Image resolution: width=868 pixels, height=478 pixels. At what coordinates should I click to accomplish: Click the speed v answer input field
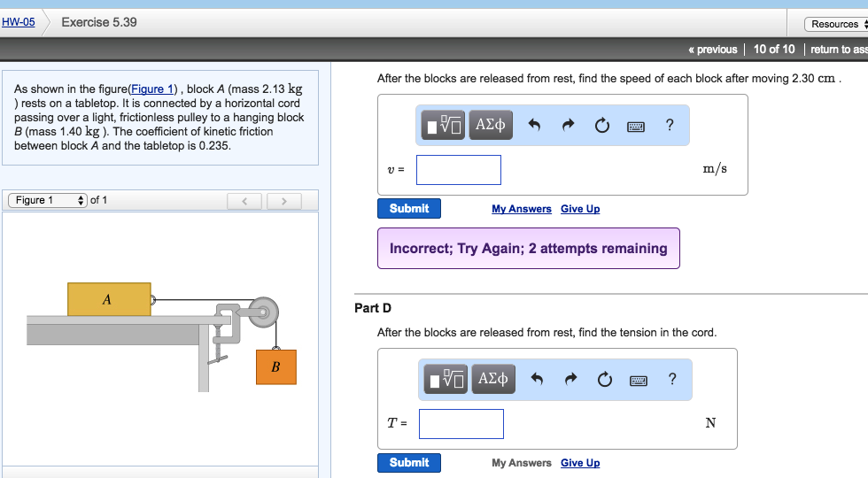tap(459, 170)
